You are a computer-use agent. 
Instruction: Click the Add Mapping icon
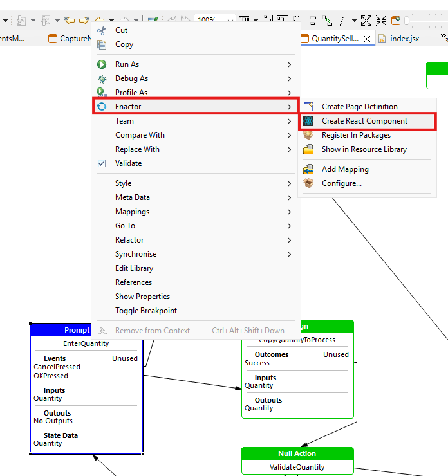pos(308,169)
